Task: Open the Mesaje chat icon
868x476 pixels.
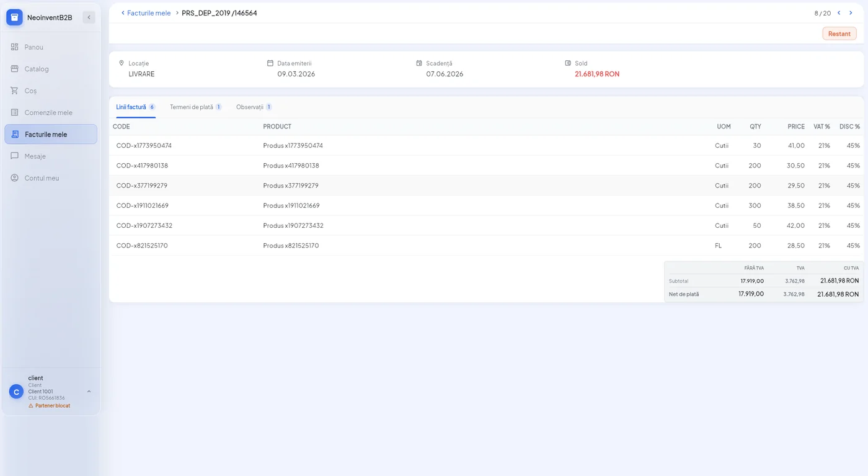Action: coord(15,156)
